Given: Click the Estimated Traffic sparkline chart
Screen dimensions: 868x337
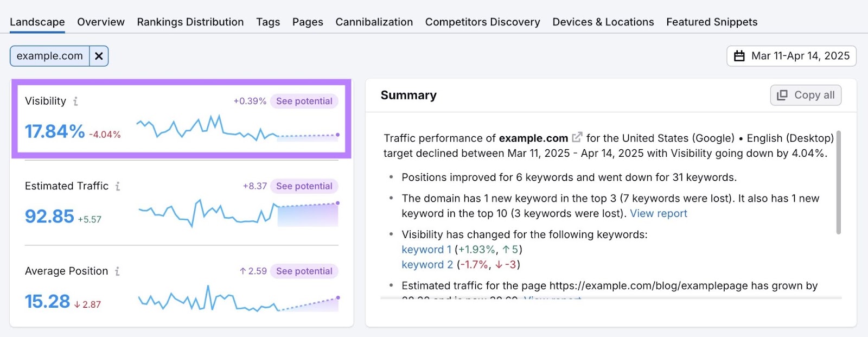Looking at the screenshot, I should (x=238, y=213).
